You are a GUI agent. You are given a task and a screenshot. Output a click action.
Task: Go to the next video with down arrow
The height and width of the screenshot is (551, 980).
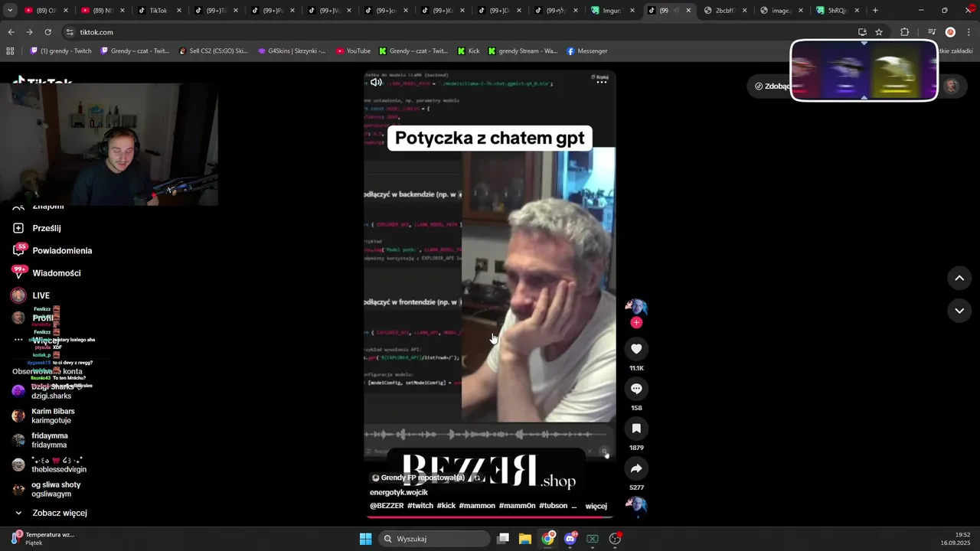point(959,310)
